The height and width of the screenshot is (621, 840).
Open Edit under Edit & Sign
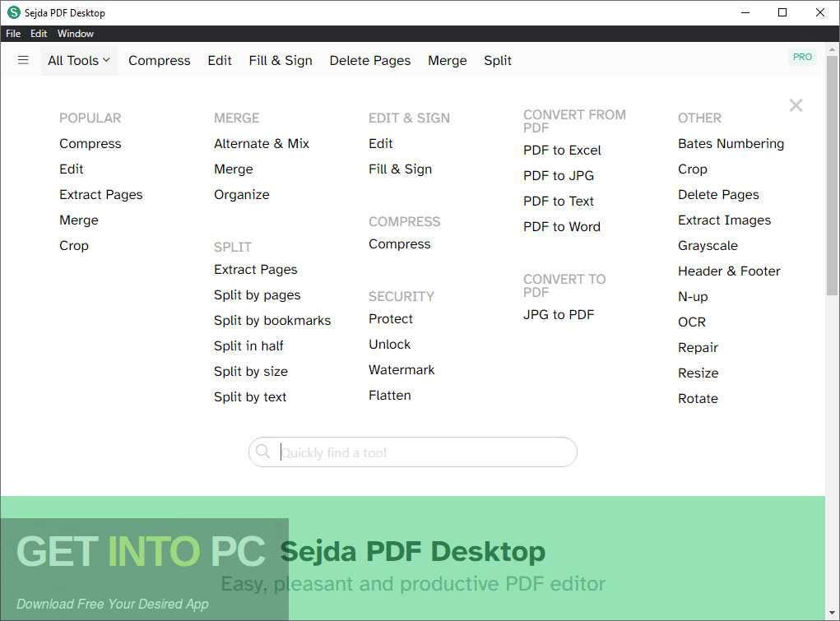coord(380,144)
